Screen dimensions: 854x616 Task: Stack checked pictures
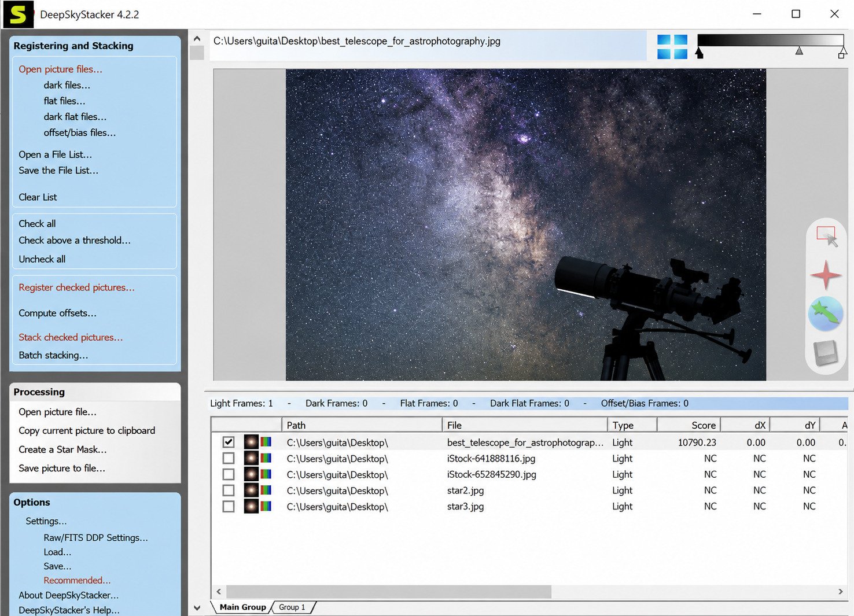pos(71,337)
